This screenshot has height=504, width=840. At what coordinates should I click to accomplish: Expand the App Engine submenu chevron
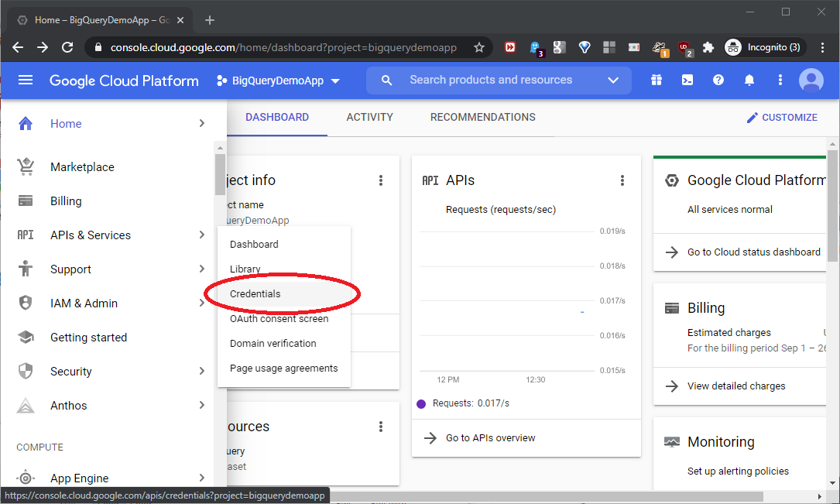(201, 477)
